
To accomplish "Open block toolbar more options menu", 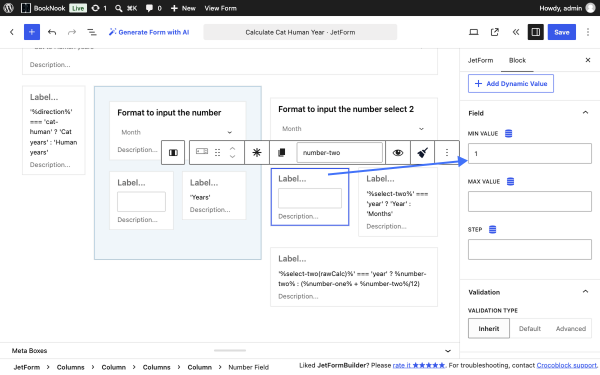I will [x=447, y=152].
